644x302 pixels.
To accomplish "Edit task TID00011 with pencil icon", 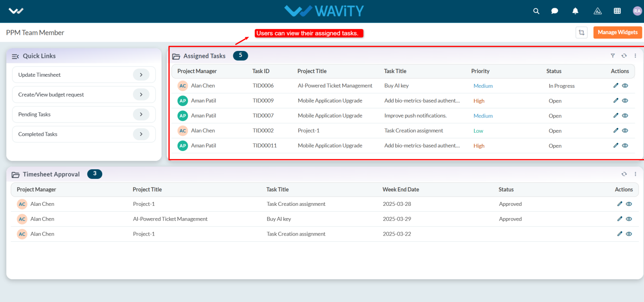I will pyautogui.click(x=616, y=145).
